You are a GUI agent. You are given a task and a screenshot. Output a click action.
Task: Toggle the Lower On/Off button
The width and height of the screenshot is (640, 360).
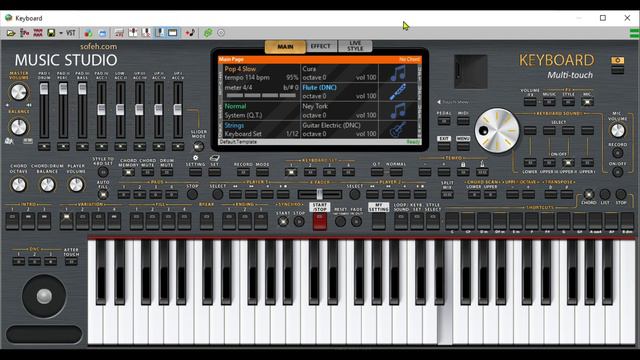coord(530,163)
